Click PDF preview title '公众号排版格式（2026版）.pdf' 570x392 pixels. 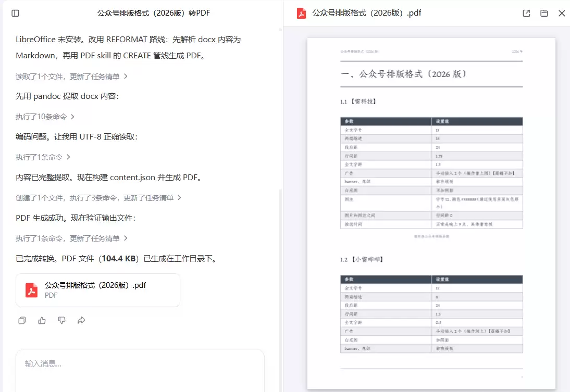[x=366, y=13]
